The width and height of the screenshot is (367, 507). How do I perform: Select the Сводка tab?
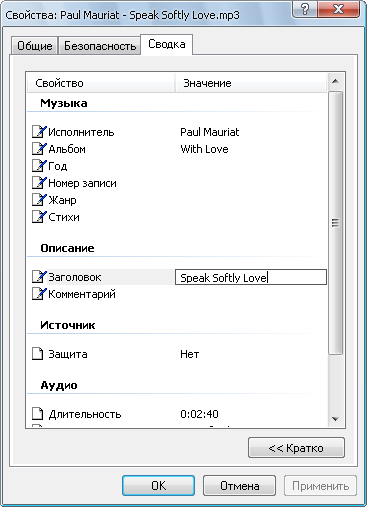(x=167, y=44)
